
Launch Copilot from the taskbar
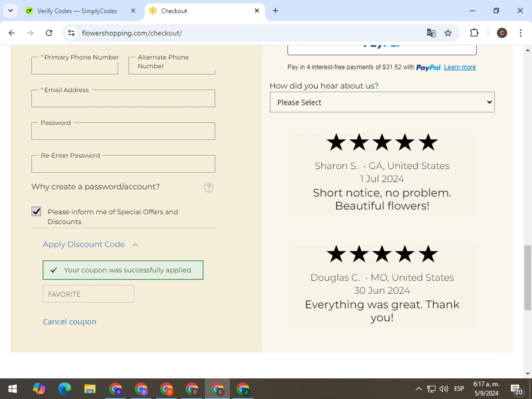(x=39, y=389)
